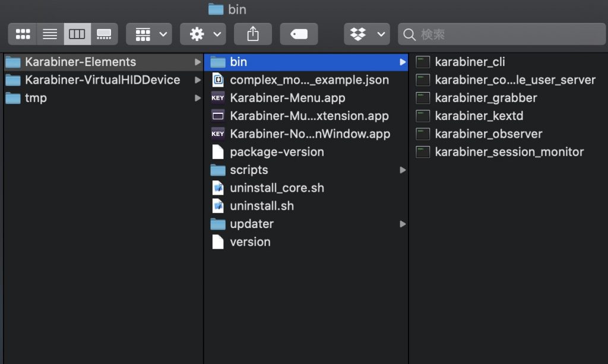Click into the 検索 search field
608x364 pixels.
pos(502,34)
